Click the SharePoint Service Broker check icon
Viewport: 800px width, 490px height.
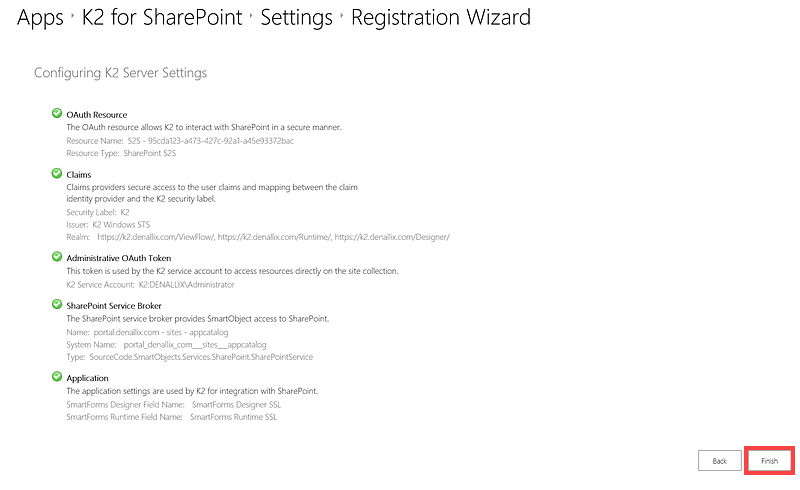(57, 304)
